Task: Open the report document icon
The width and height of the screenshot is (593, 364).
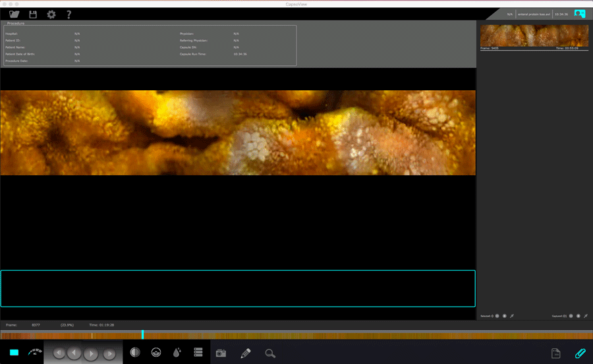Action: [x=555, y=353]
